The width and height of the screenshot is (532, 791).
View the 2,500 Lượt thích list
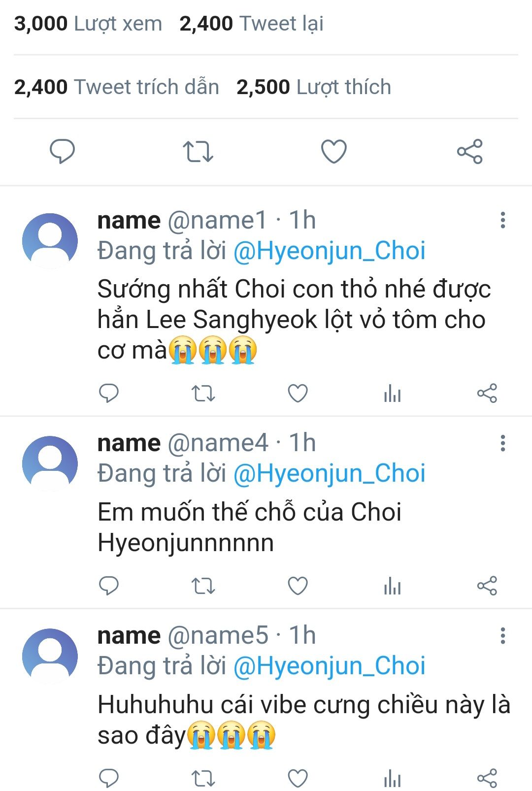point(313,87)
